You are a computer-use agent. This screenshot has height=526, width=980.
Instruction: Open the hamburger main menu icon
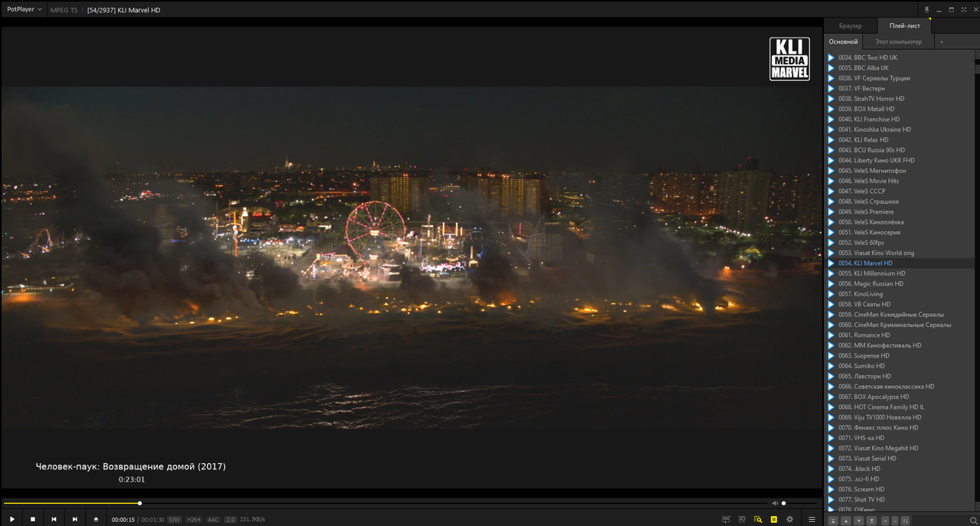click(812, 519)
